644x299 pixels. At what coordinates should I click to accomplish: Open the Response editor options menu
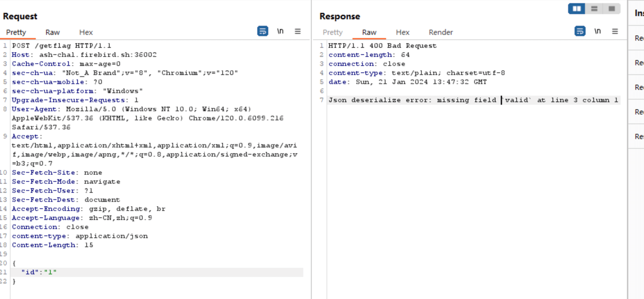pos(615,31)
